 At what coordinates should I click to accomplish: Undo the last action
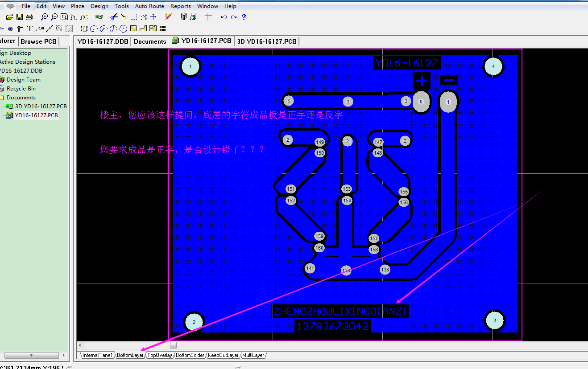tap(224, 17)
